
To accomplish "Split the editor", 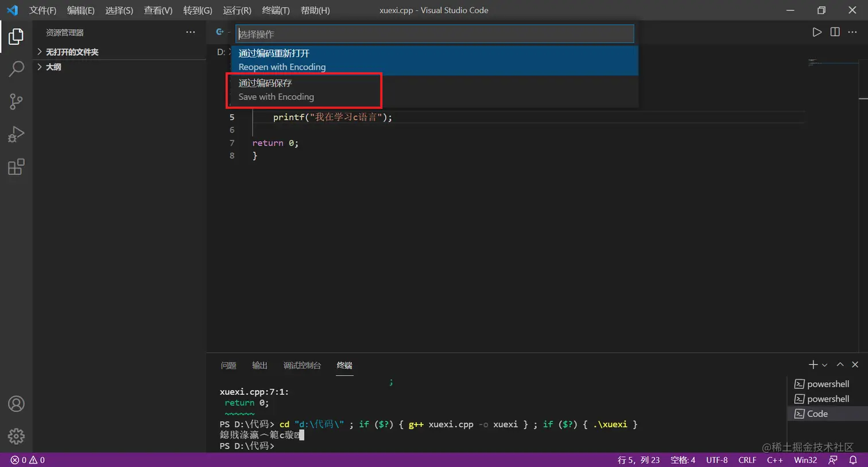I will click(834, 32).
